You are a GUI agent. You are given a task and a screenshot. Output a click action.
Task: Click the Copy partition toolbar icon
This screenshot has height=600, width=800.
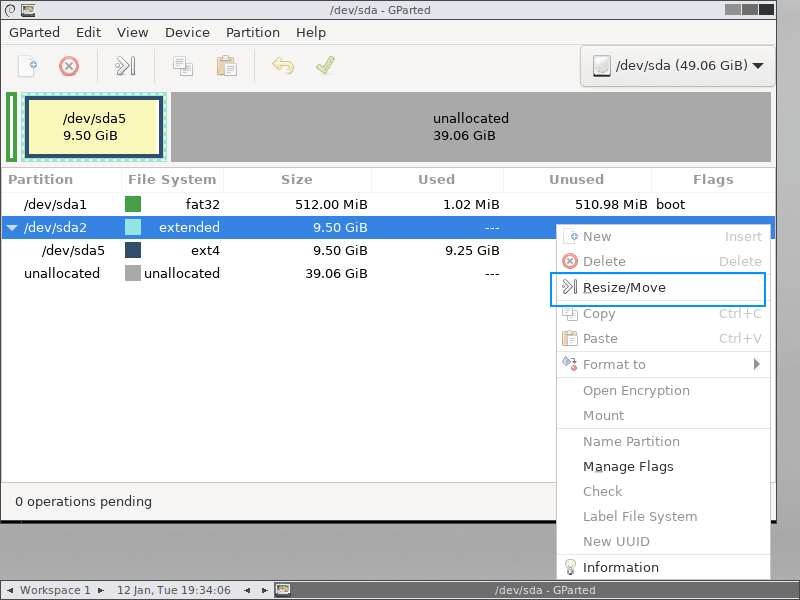pyautogui.click(x=183, y=66)
